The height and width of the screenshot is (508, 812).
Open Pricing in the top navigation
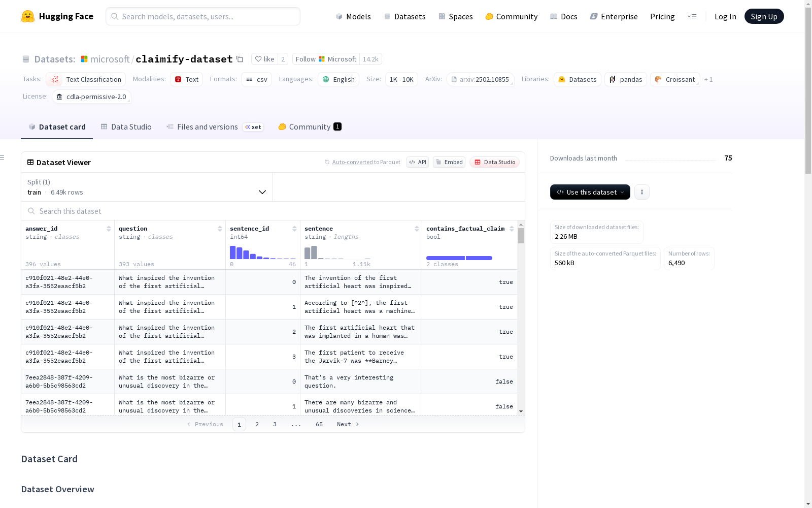point(662,16)
